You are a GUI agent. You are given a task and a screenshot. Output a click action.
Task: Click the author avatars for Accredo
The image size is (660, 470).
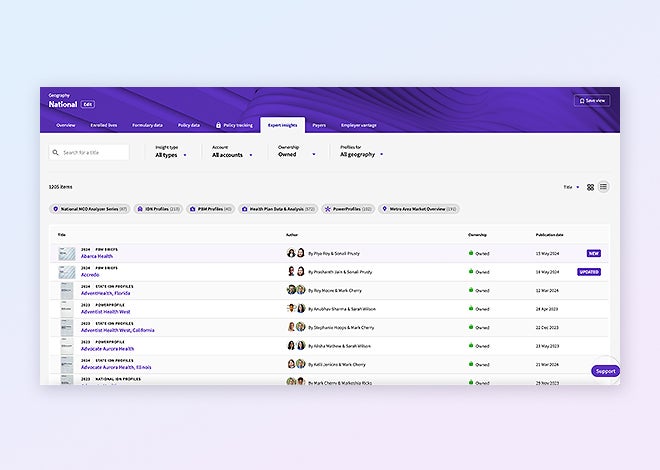click(x=296, y=272)
